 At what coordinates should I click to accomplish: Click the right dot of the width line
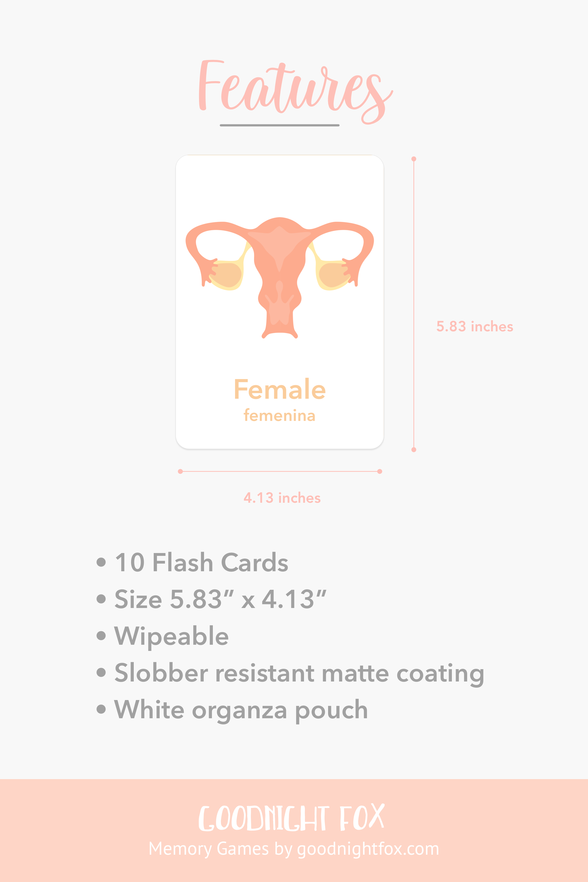point(380,471)
